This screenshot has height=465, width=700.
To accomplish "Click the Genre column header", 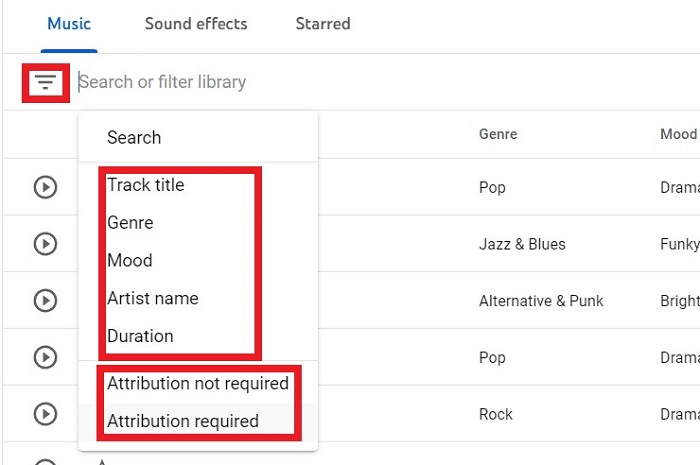I will click(498, 134).
